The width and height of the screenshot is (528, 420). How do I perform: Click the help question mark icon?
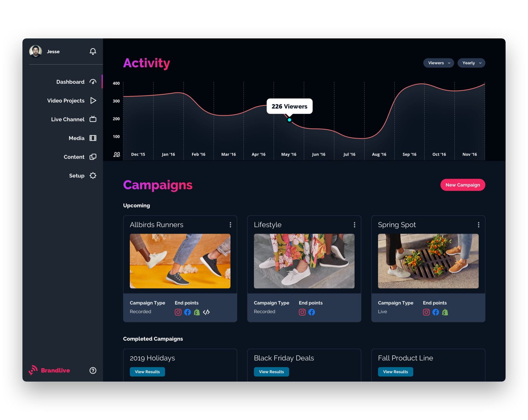point(93,370)
